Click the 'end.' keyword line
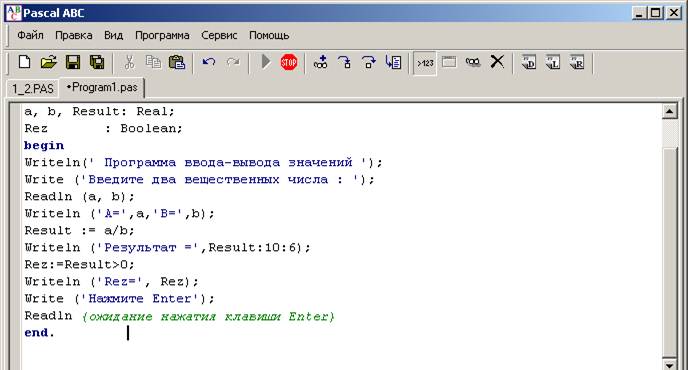The image size is (688, 370). coord(39,333)
